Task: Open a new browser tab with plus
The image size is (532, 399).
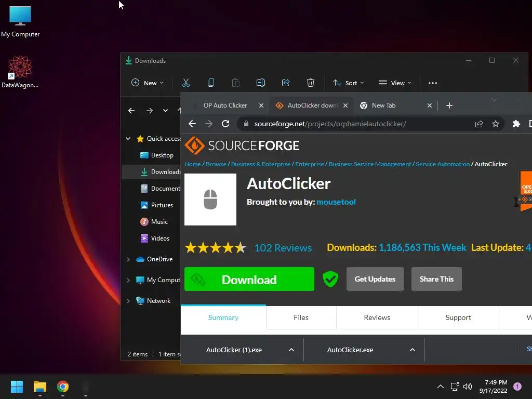Action: tap(449, 105)
